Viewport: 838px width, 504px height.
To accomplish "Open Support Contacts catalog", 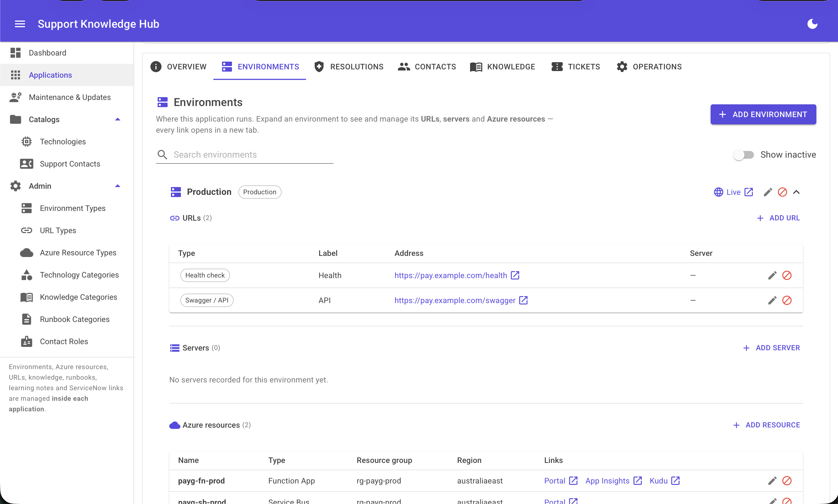I will (x=67, y=164).
